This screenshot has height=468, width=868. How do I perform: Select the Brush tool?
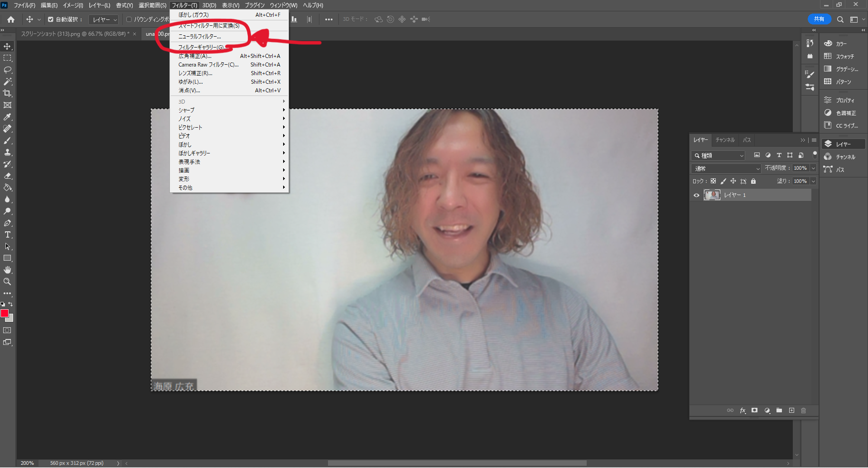[x=7, y=140]
